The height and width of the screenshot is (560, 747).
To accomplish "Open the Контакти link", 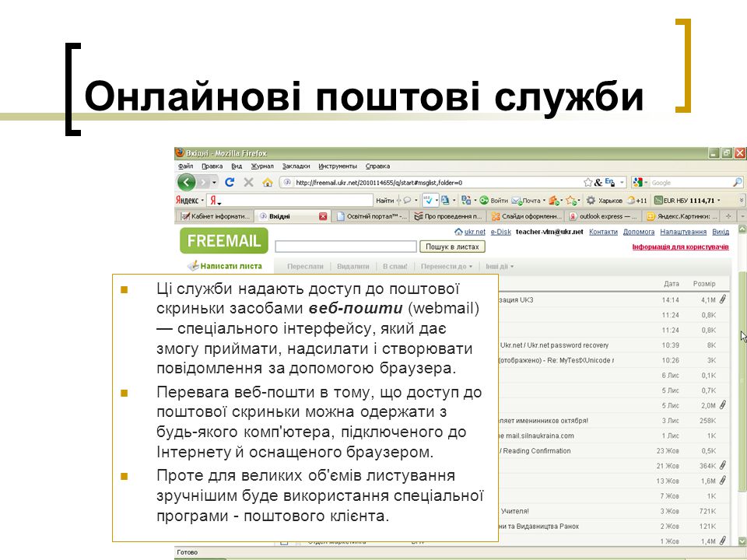I will point(603,232).
